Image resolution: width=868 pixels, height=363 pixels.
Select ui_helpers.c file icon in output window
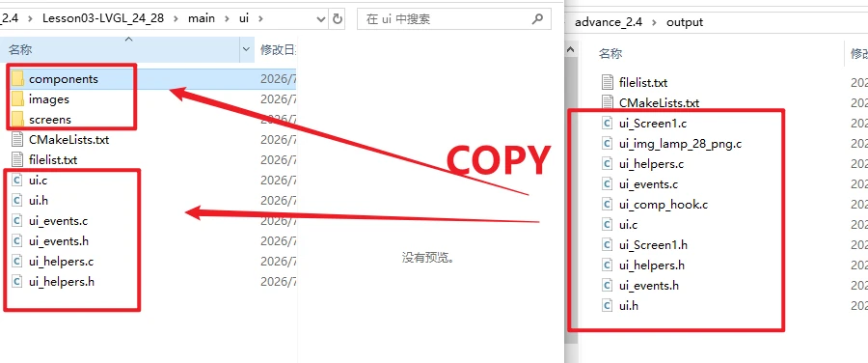pos(608,163)
